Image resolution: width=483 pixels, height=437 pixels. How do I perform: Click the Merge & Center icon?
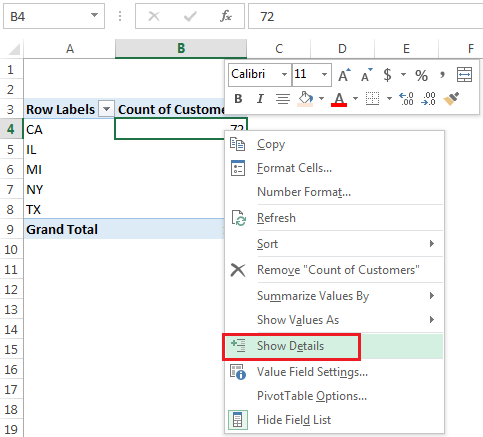click(464, 74)
